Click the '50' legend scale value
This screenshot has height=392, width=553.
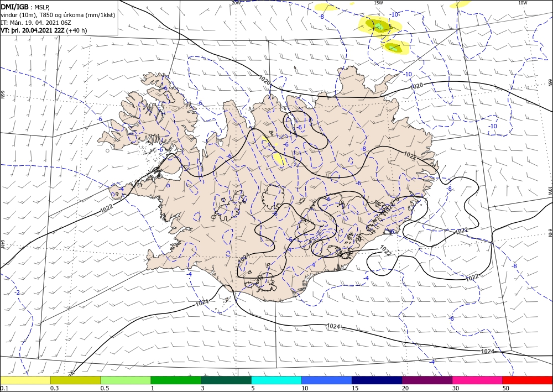[x=506, y=388]
